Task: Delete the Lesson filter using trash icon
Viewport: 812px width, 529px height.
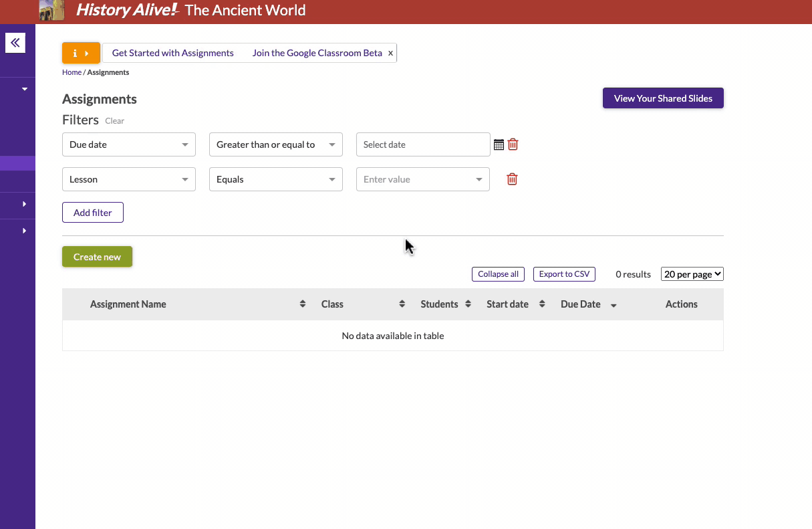Action: (x=512, y=179)
